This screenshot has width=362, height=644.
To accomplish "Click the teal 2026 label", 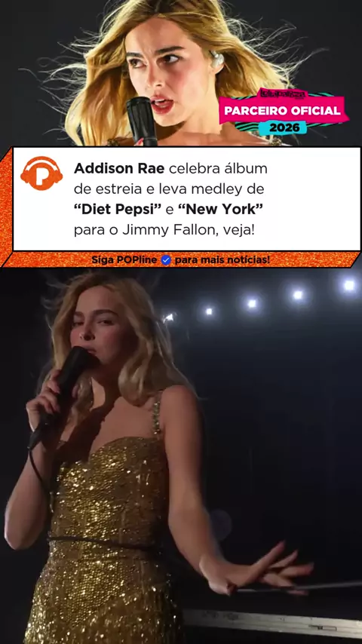I will (x=283, y=127).
